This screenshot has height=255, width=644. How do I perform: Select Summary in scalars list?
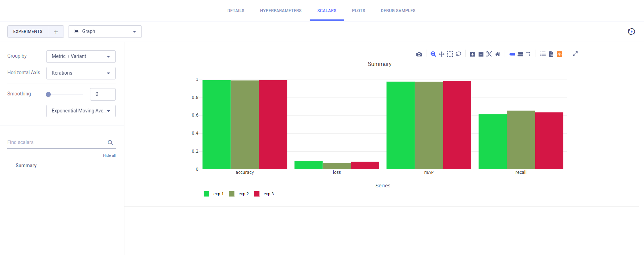click(x=26, y=165)
